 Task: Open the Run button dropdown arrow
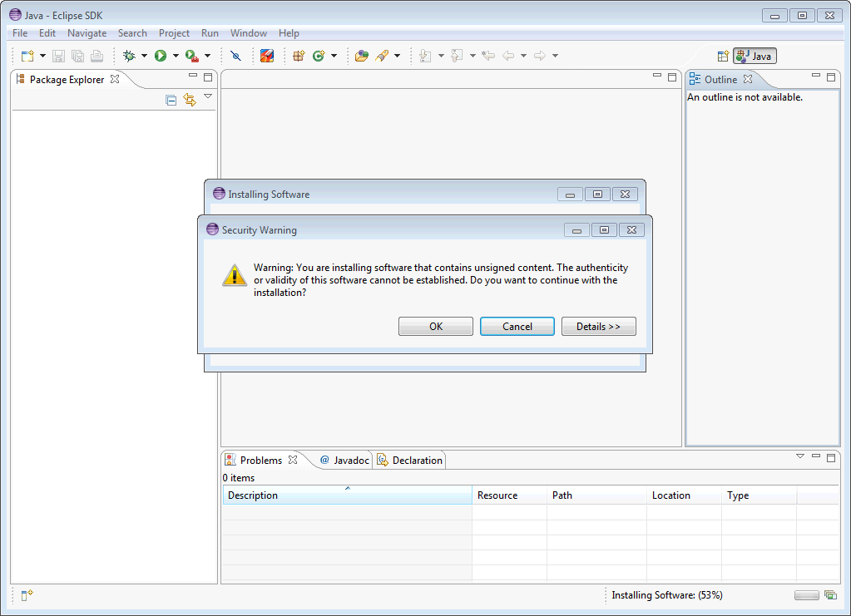click(176, 56)
